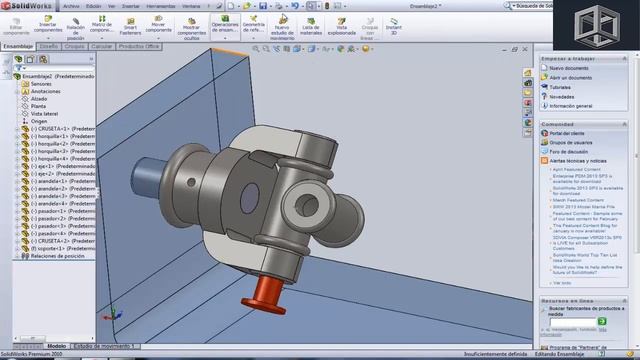Click the Vista explosionada tool
Viewport: 640px width, 360px height.
pyautogui.click(x=342, y=27)
